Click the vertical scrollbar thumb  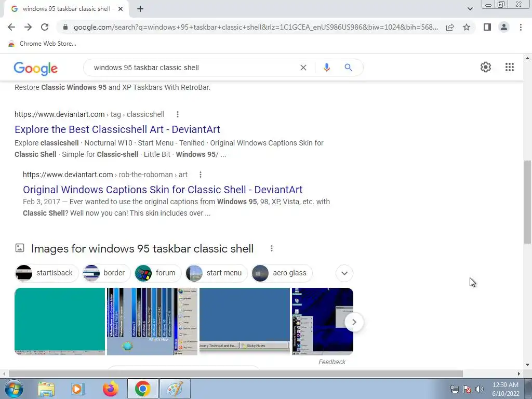[527, 202]
